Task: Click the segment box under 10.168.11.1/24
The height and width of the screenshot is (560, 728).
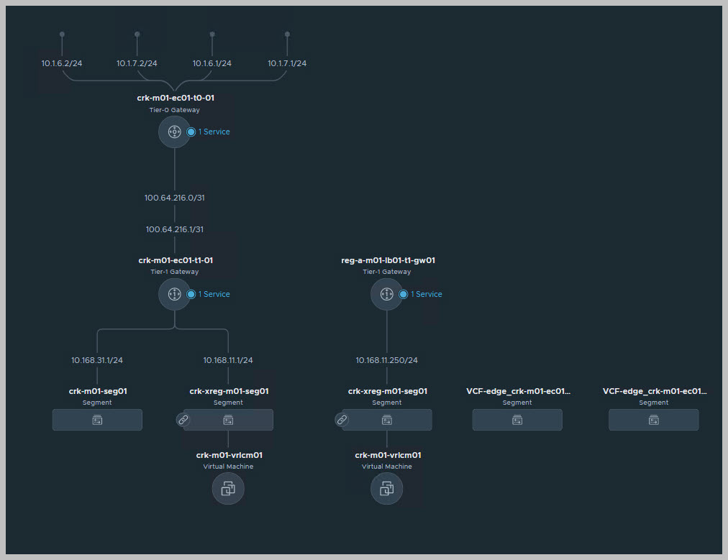Action: tap(228, 420)
